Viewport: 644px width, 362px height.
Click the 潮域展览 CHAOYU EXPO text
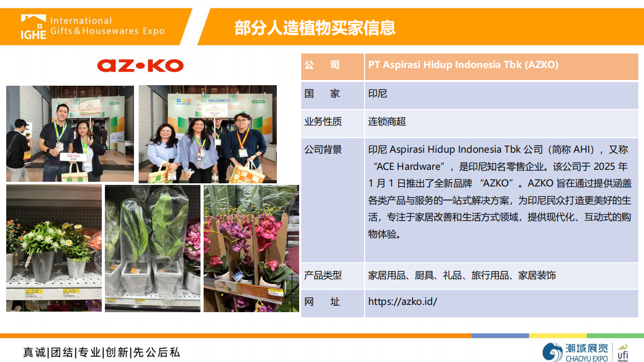click(586, 352)
